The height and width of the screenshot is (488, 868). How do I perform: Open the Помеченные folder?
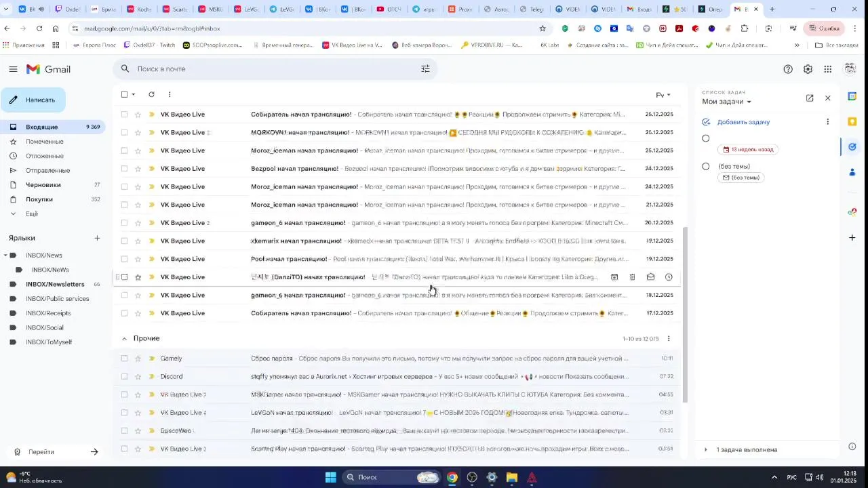click(x=53, y=142)
